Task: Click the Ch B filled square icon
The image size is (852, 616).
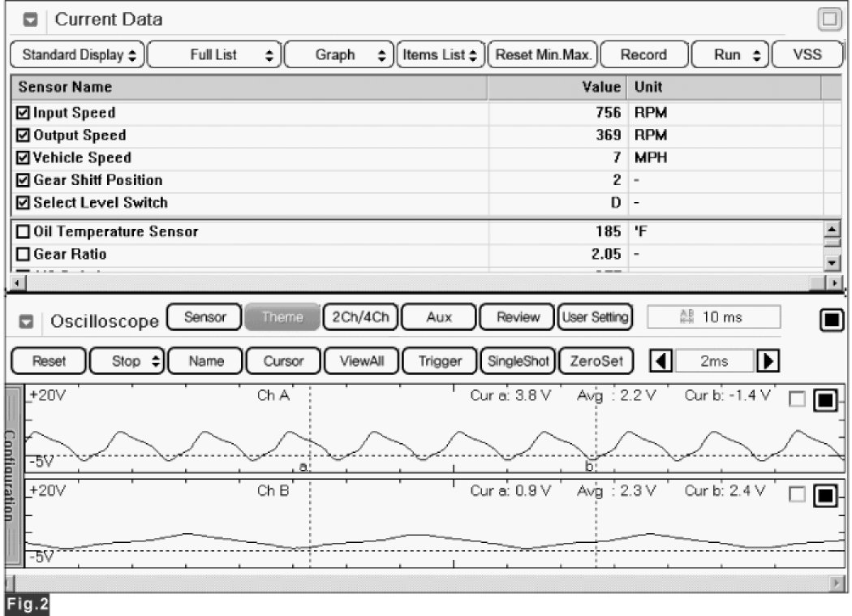Action: 824,495
